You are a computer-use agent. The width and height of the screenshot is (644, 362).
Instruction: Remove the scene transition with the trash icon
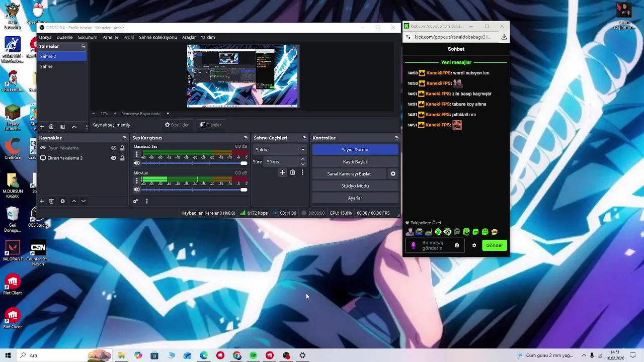292,172
